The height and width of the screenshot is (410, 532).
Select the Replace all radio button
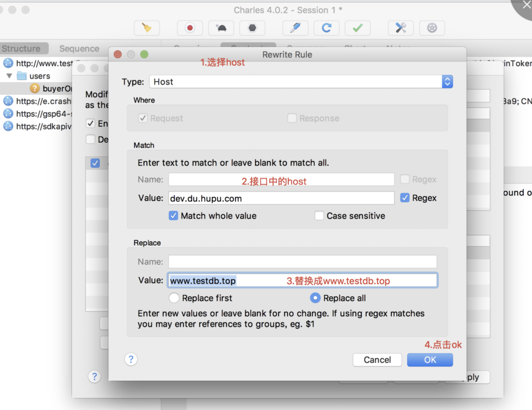point(315,298)
